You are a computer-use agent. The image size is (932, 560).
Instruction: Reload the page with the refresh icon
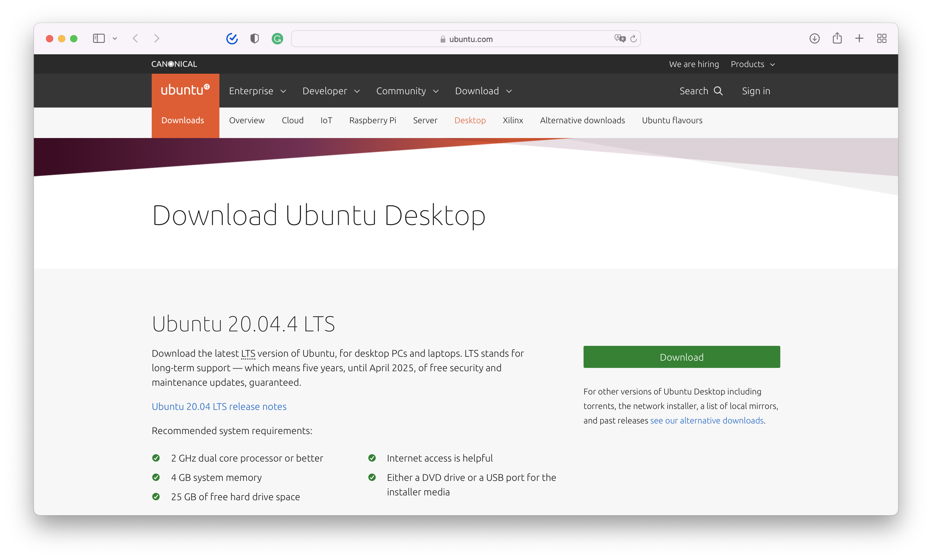point(633,38)
